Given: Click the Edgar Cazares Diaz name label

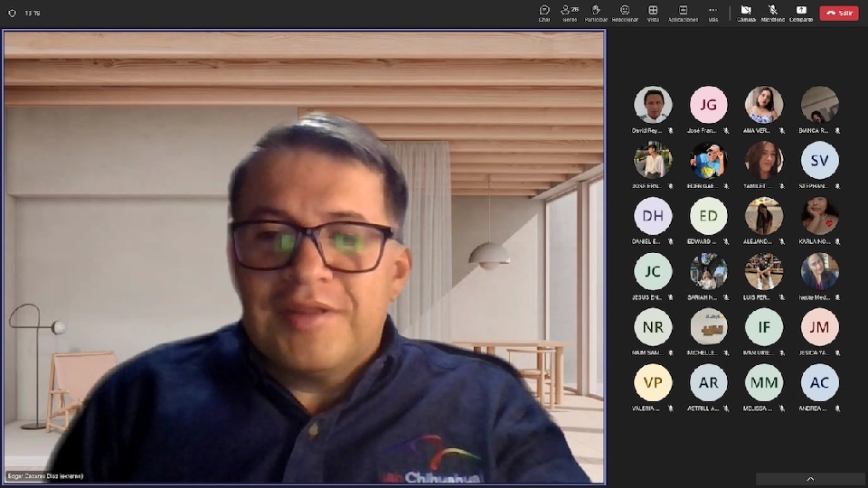Looking at the screenshot, I should 45,476.
